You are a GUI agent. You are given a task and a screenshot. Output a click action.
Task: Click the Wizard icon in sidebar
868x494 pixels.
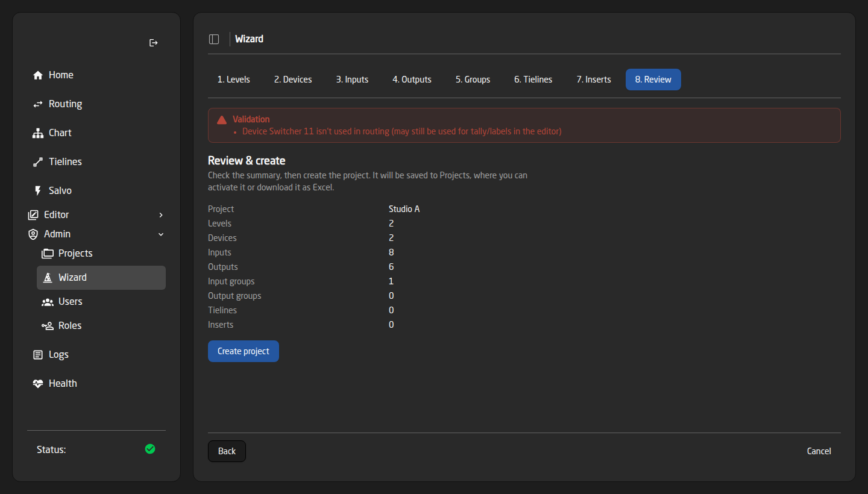48,278
